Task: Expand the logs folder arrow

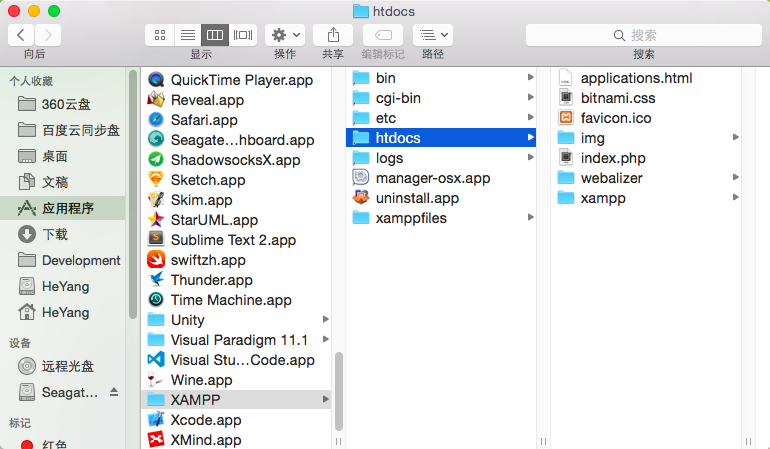Action: pos(530,157)
